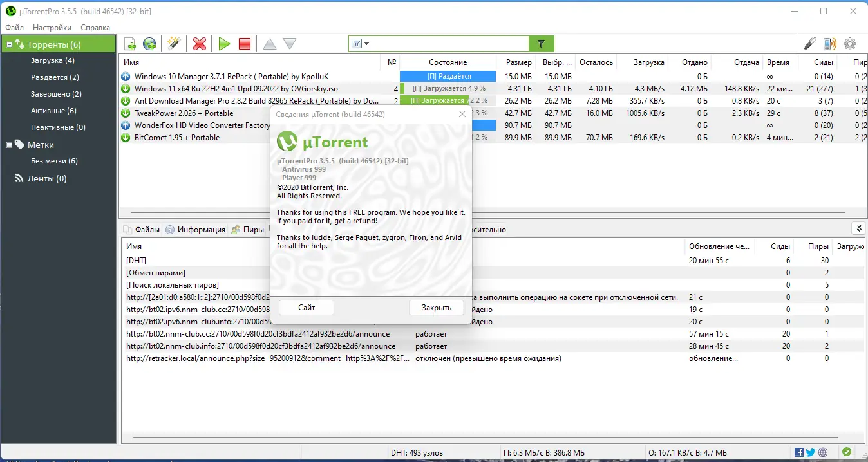
Task: Select Активные (6) in sidebar
Action: pyautogui.click(x=53, y=111)
